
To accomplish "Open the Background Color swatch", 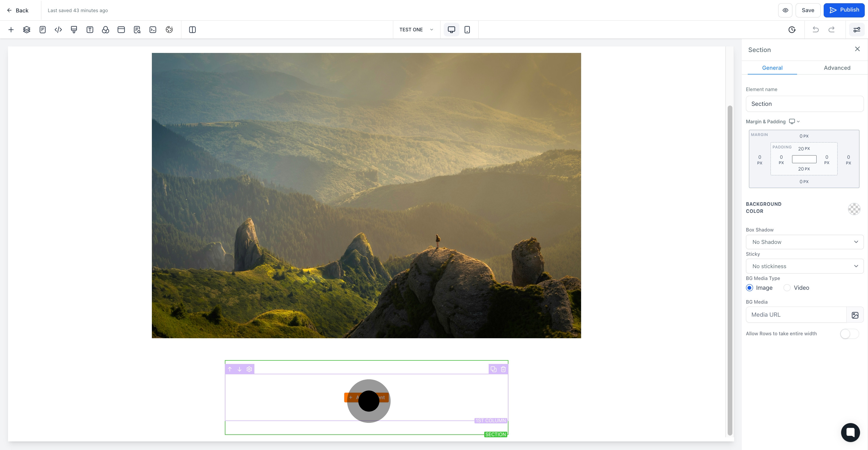I will coord(854,209).
